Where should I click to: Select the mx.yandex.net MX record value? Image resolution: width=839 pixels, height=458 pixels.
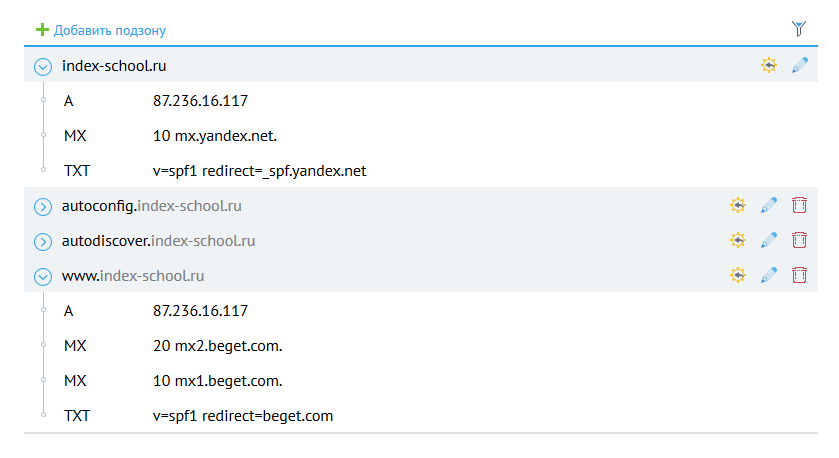point(215,136)
